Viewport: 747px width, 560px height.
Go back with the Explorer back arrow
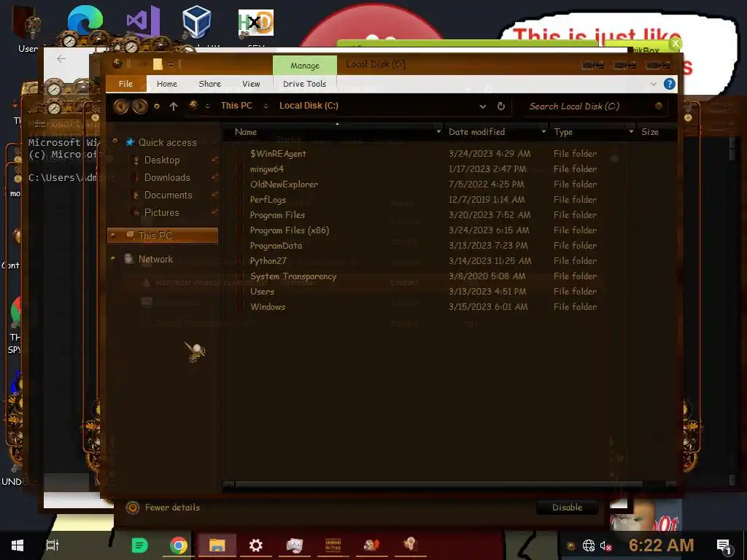[120, 106]
